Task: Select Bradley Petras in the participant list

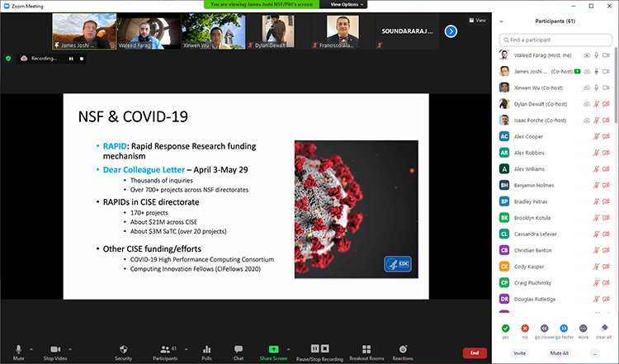Action: 555,201
